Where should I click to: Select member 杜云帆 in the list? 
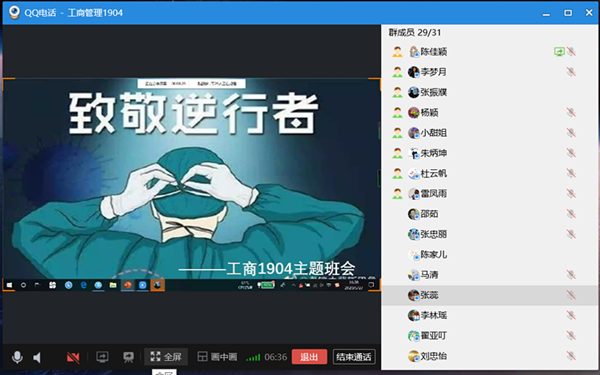point(490,173)
